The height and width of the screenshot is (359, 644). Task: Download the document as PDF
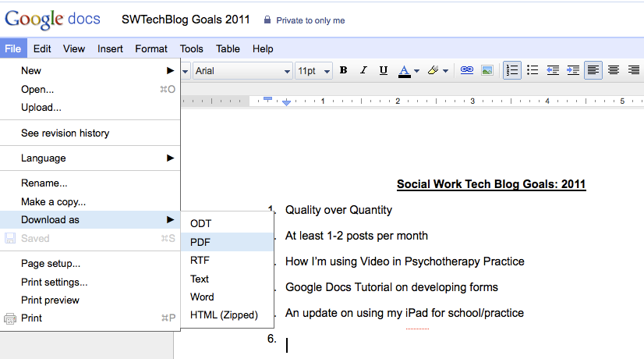click(x=227, y=242)
